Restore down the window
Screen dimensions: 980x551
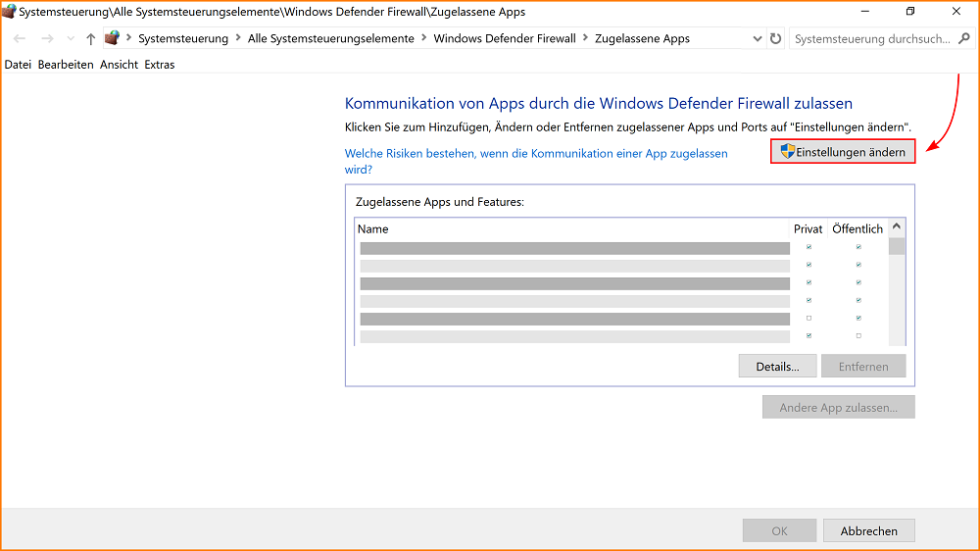pyautogui.click(x=910, y=11)
